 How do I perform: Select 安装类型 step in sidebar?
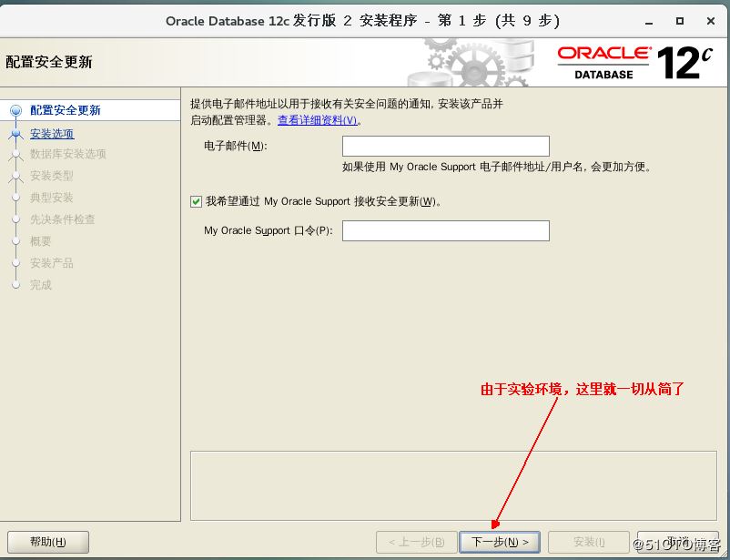pos(52,176)
